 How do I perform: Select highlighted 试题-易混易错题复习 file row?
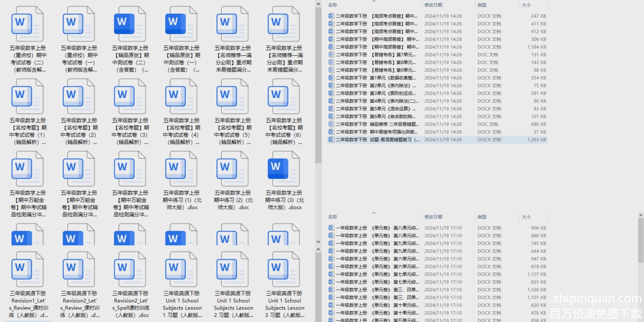[x=377, y=140]
